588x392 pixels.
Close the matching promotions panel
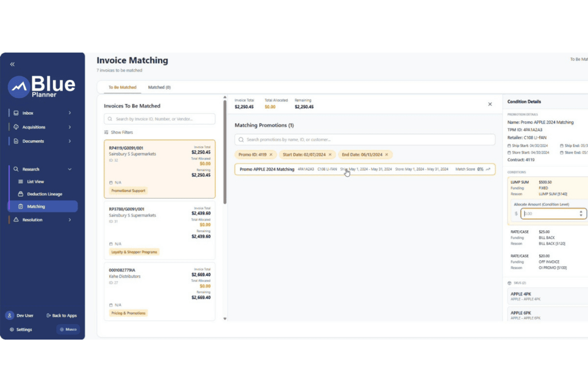490,104
